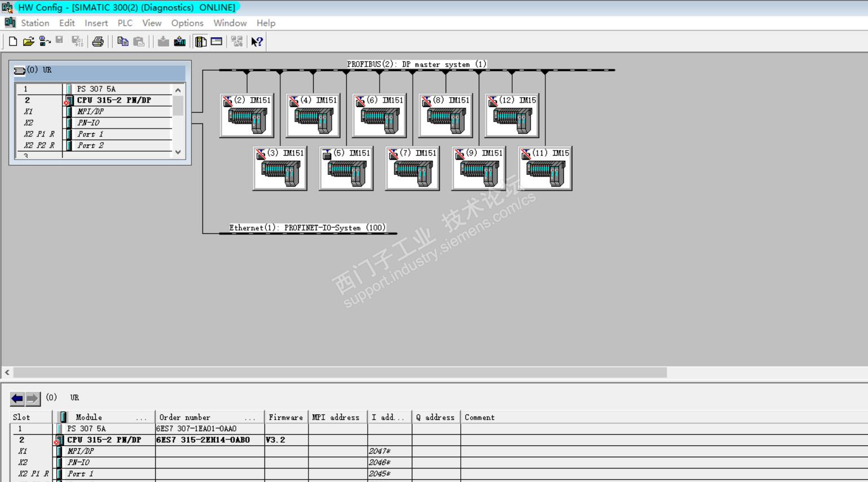Click the Upload from module toolbar icon

click(180, 41)
